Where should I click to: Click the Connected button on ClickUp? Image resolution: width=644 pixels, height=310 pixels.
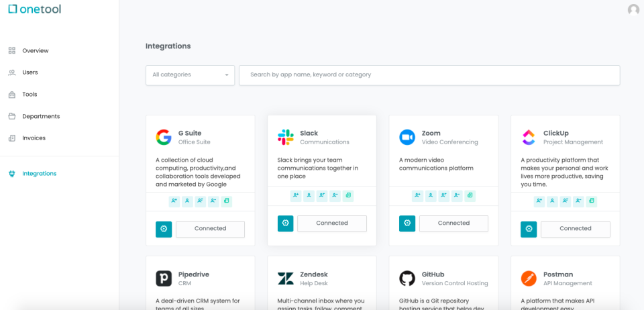pyautogui.click(x=576, y=229)
